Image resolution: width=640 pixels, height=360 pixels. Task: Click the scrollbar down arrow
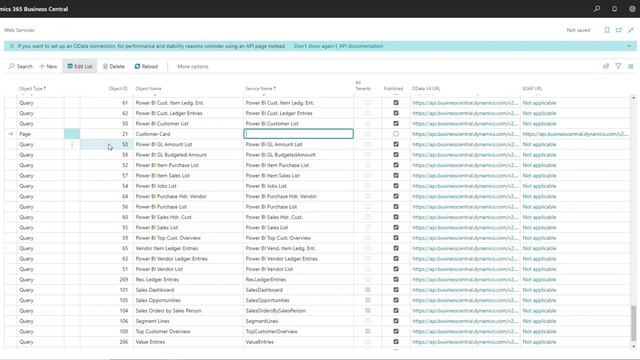pos(633,346)
